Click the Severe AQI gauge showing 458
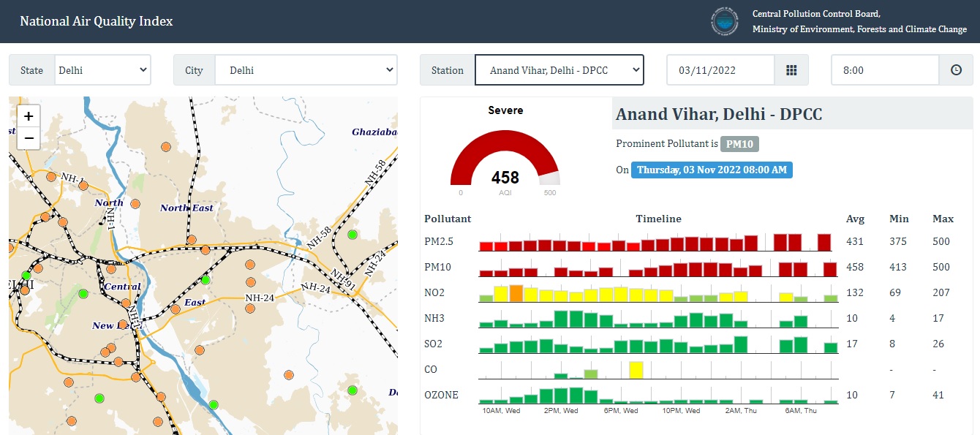The image size is (980, 435). click(x=505, y=164)
